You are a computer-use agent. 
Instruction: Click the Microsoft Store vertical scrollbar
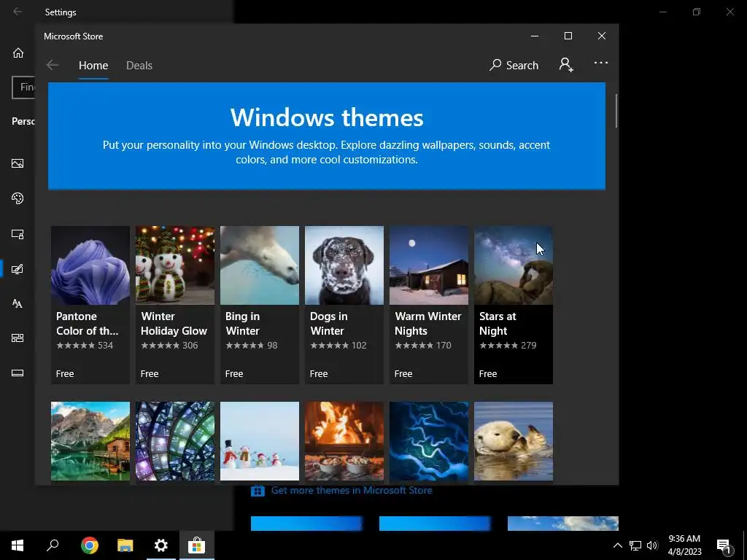616,111
